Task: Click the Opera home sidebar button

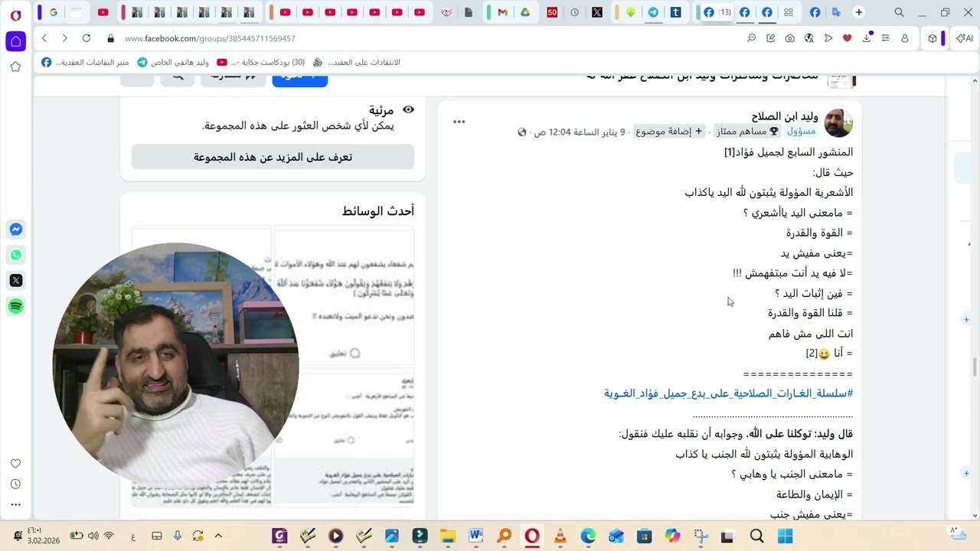Action: [15, 41]
